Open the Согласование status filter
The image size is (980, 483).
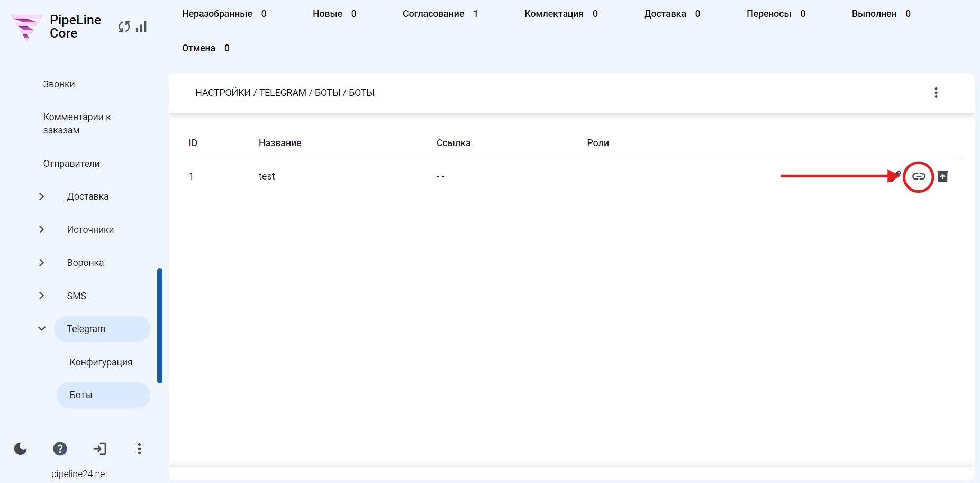(440, 14)
